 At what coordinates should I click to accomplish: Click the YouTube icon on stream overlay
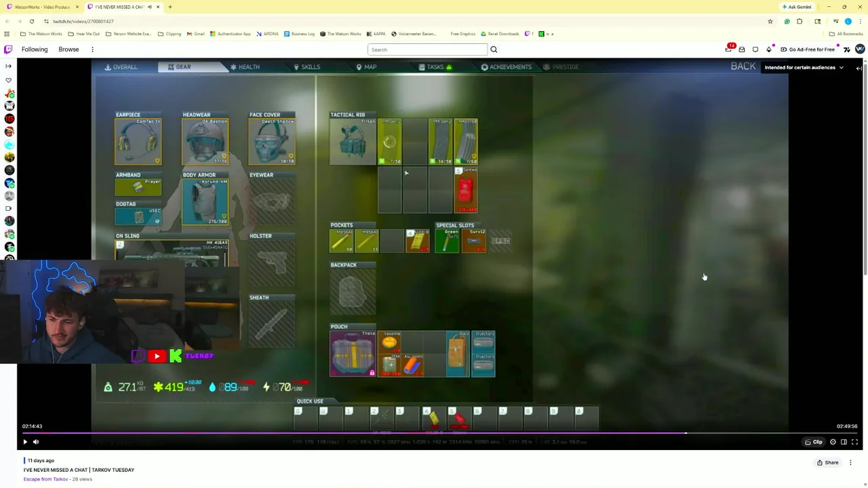[157, 356]
